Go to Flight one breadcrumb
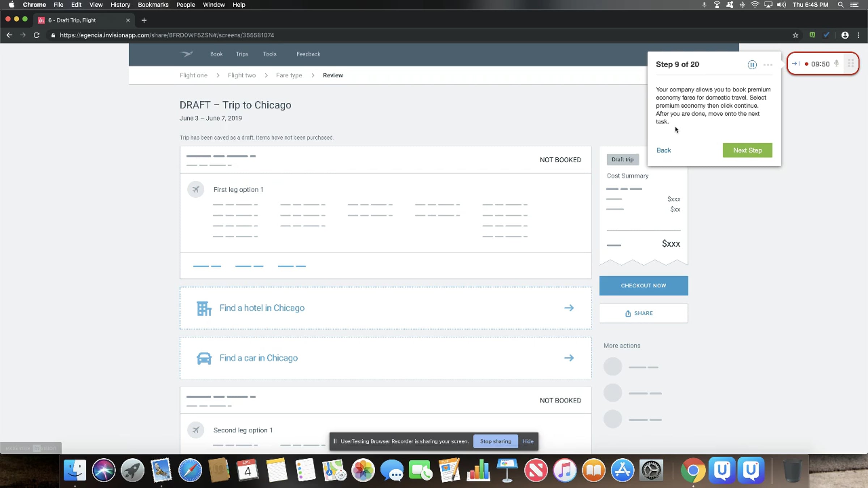 click(193, 75)
